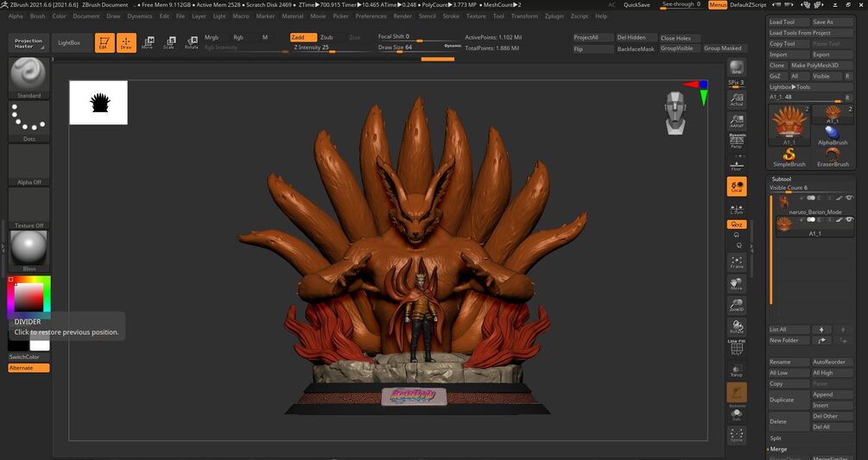The image size is (868, 460).
Task: Move subtool into folder arrow button
Action: (x=821, y=341)
